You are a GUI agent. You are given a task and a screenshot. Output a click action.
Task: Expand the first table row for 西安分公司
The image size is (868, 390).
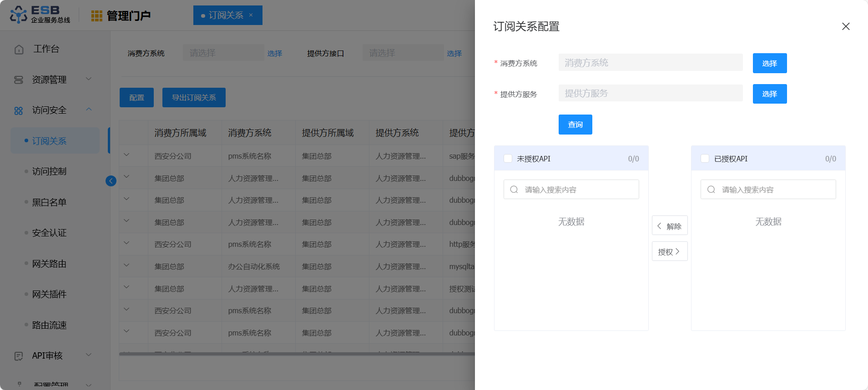tap(127, 155)
